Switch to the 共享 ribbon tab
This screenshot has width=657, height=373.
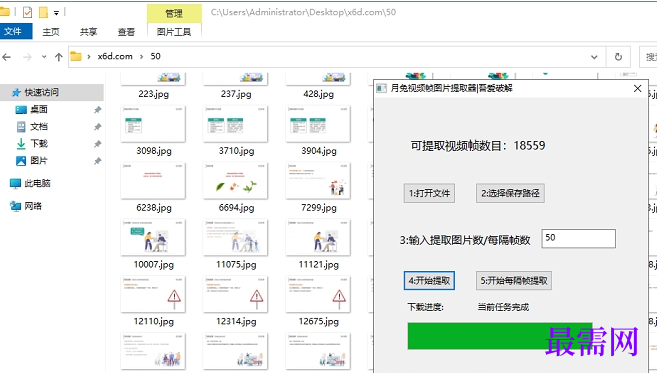pos(88,32)
